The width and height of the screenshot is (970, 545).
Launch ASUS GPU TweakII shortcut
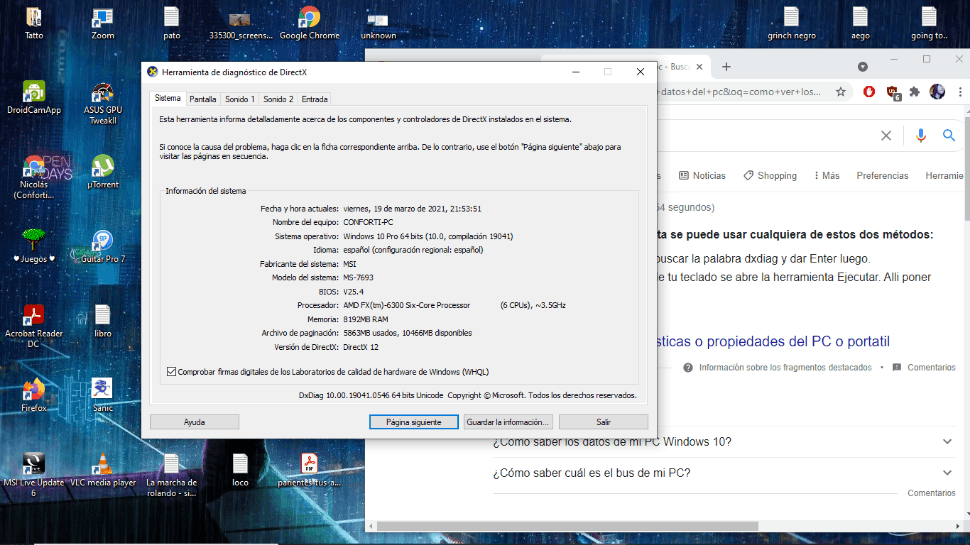[x=103, y=103]
